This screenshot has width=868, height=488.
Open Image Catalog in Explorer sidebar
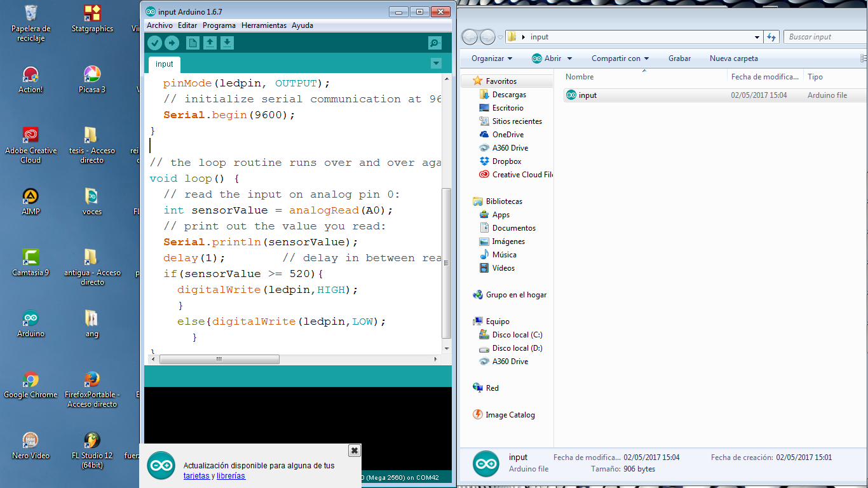pos(510,415)
